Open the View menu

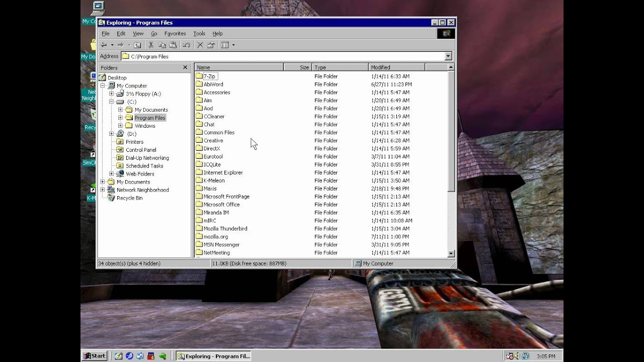pyautogui.click(x=138, y=34)
